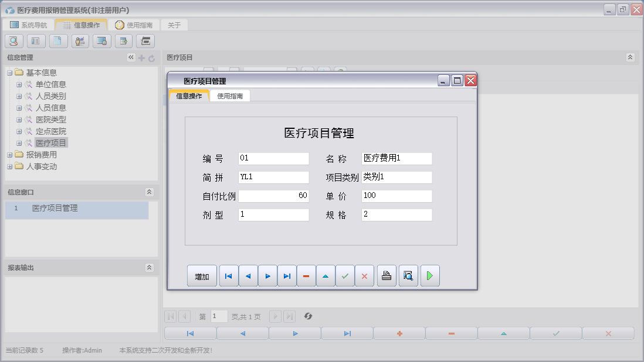
Task: Expand the 人事变动 folder node
Action: [x=10, y=166]
